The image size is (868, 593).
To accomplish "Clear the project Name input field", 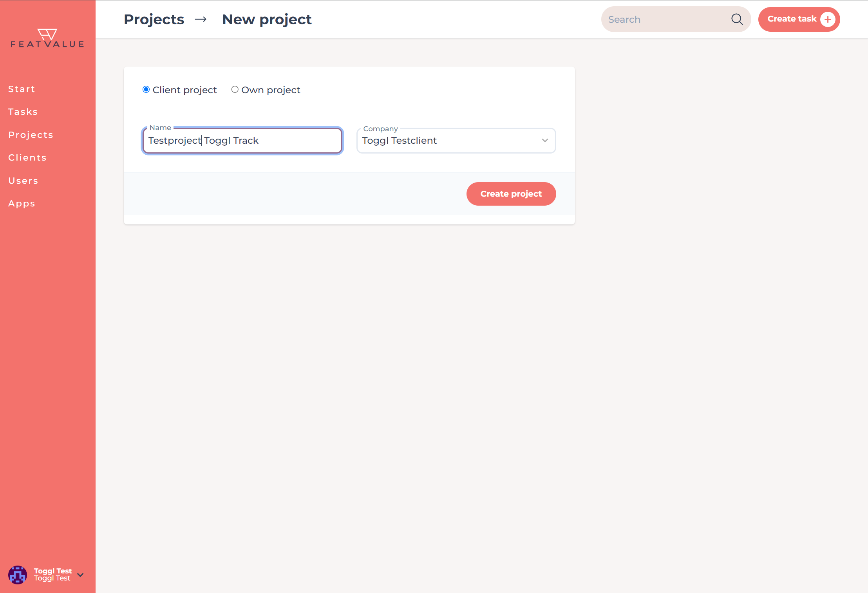I will coord(242,141).
